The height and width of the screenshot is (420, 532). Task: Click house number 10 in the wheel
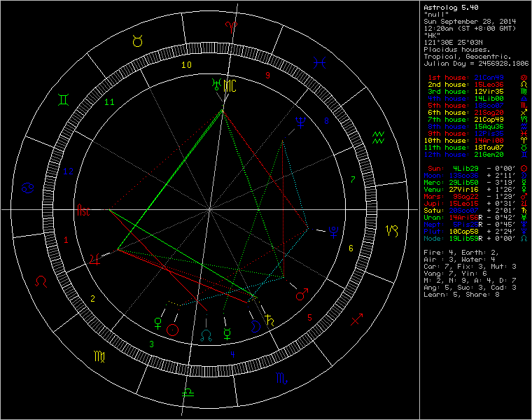(x=186, y=65)
